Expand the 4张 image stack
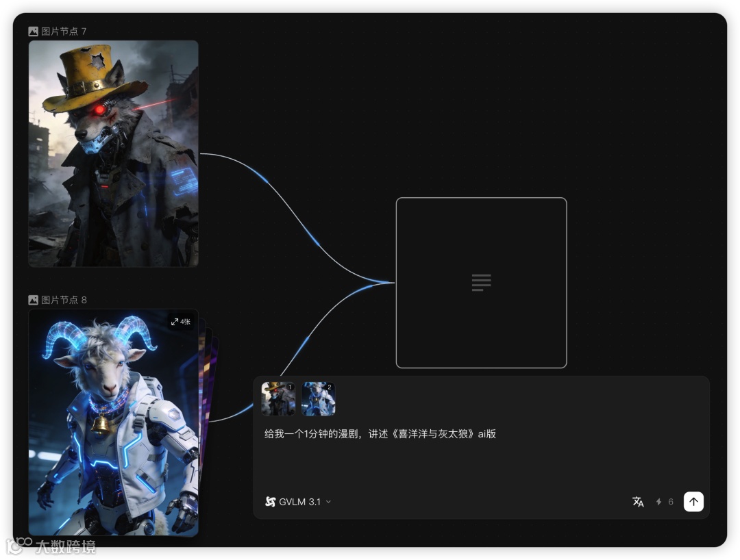Viewport: 740px width, 560px height. (x=181, y=322)
